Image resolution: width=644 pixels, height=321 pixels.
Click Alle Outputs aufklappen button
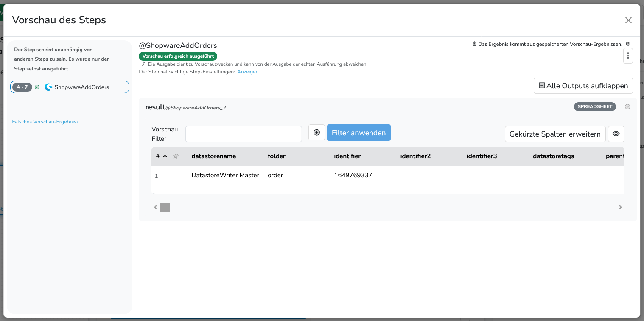point(583,86)
